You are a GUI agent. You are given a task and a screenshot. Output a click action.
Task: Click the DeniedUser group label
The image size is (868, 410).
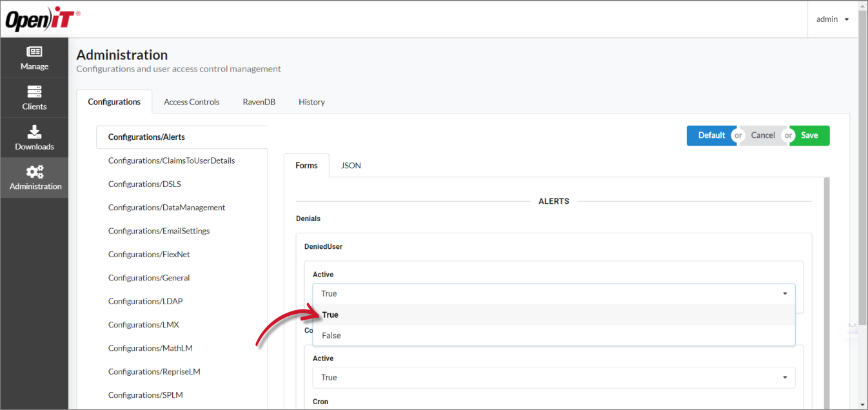323,247
